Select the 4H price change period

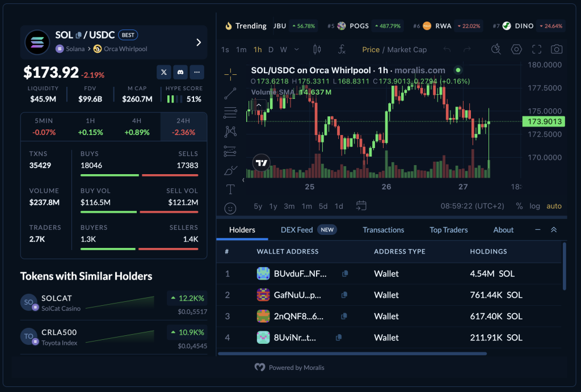(x=137, y=127)
